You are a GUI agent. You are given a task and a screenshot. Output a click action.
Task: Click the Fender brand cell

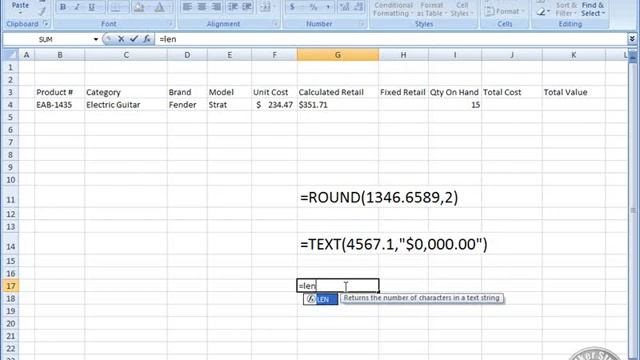[187, 105]
